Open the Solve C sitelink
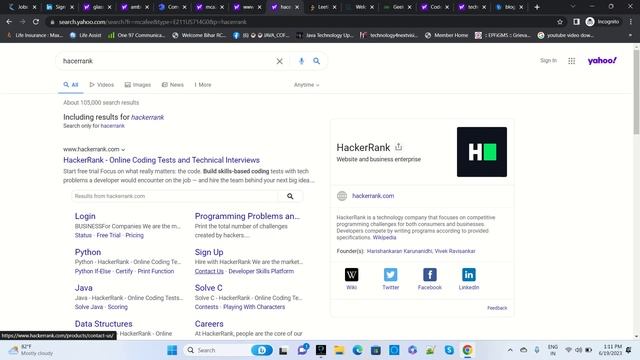640x360 pixels. coord(209,288)
